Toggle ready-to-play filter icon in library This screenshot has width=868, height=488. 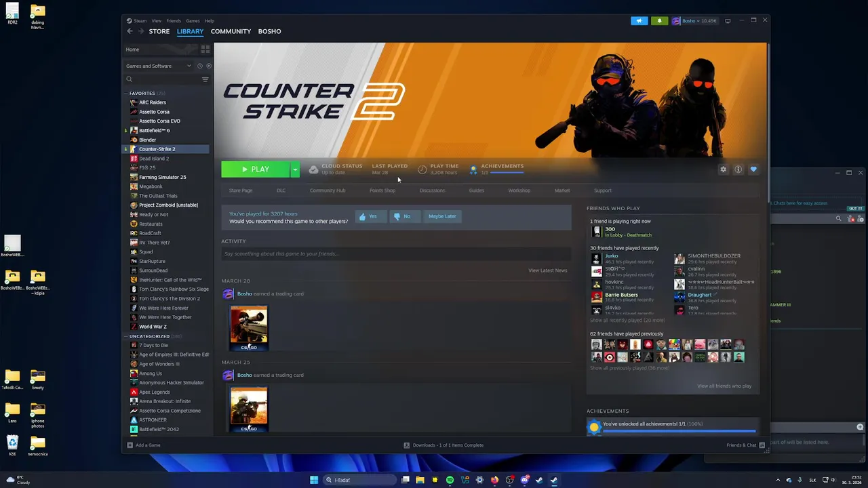click(208, 66)
